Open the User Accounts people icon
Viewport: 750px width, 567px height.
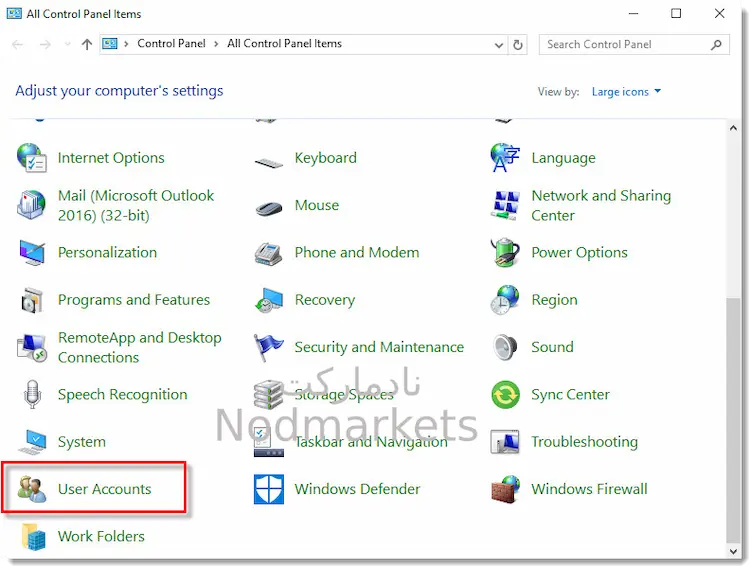(32, 489)
